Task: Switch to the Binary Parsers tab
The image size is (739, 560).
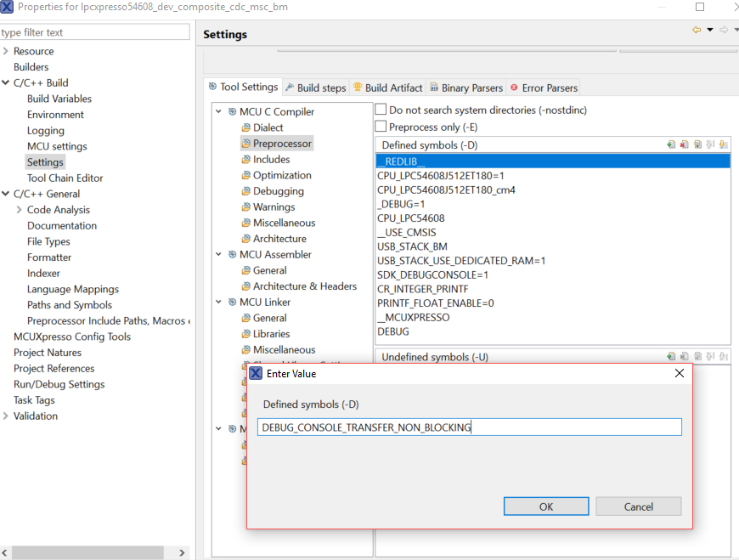Action: 466,88
